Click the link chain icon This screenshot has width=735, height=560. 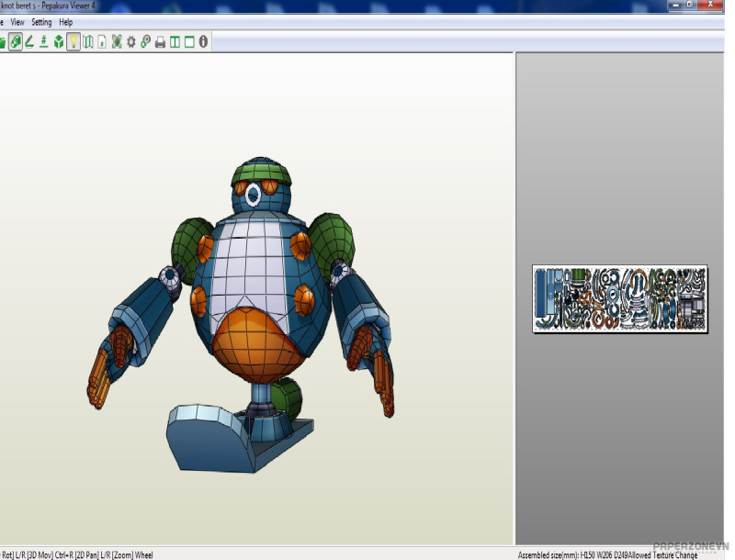(x=145, y=42)
